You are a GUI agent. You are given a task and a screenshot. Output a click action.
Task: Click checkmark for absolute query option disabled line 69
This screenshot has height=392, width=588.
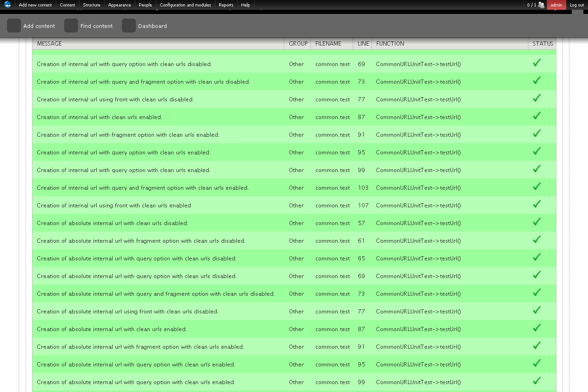pyautogui.click(x=537, y=274)
